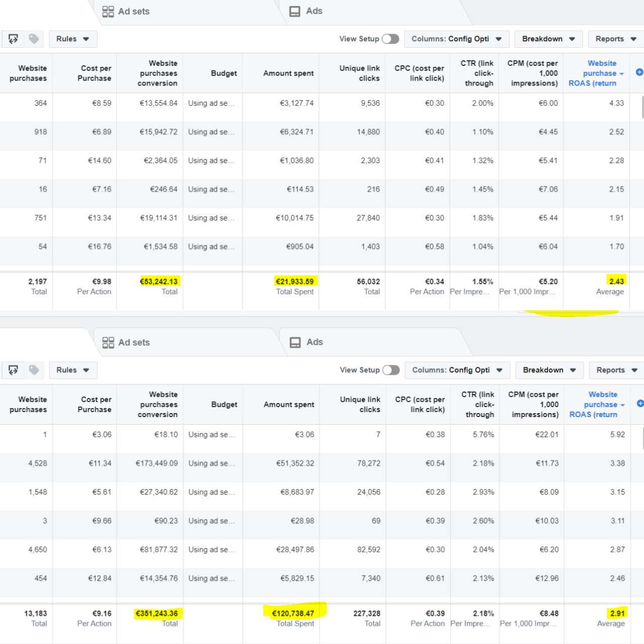Viewport: 644px width, 644px height.
Task: Switch to the Ads tab in the upper panel
Action: pyautogui.click(x=306, y=11)
